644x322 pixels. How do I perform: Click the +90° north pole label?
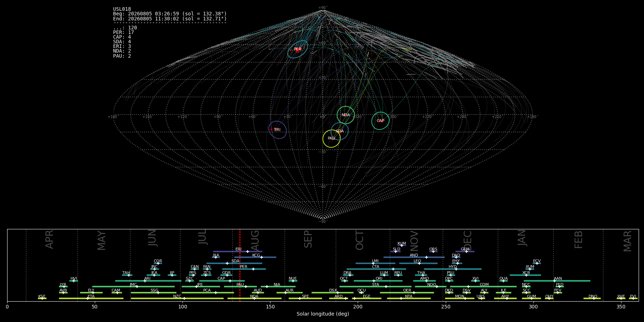click(323, 8)
